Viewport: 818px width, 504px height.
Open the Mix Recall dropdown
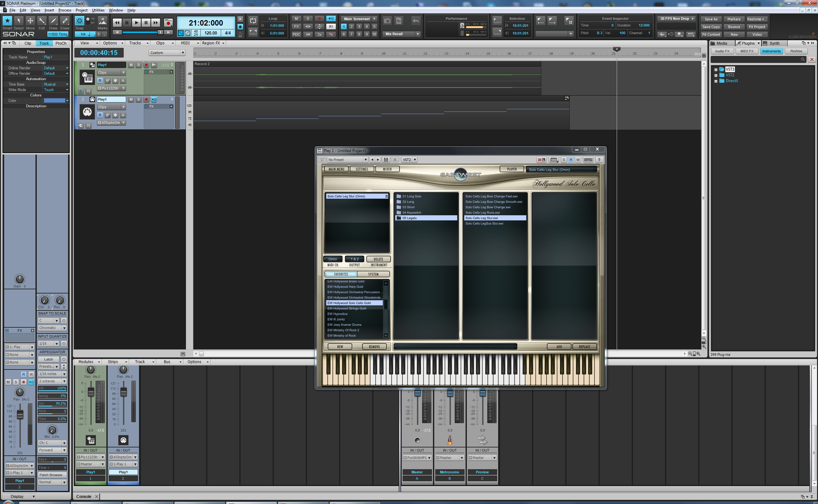coord(418,34)
